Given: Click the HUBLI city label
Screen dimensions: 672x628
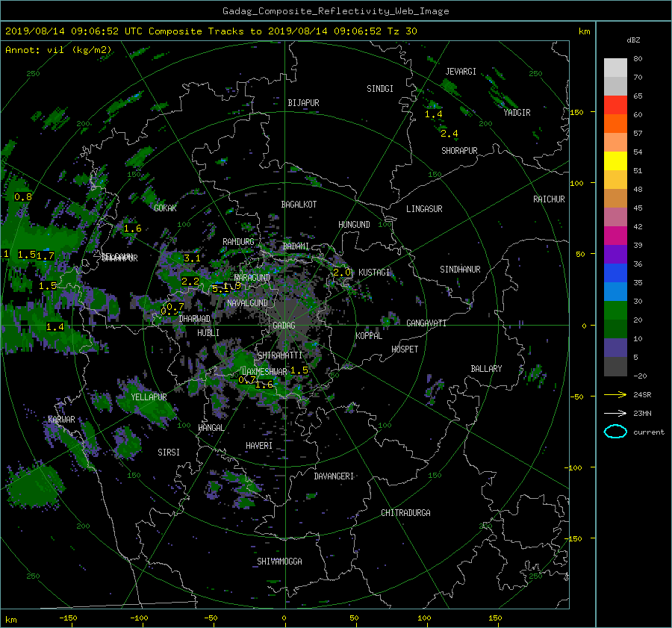Looking at the screenshot, I should click(208, 333).
